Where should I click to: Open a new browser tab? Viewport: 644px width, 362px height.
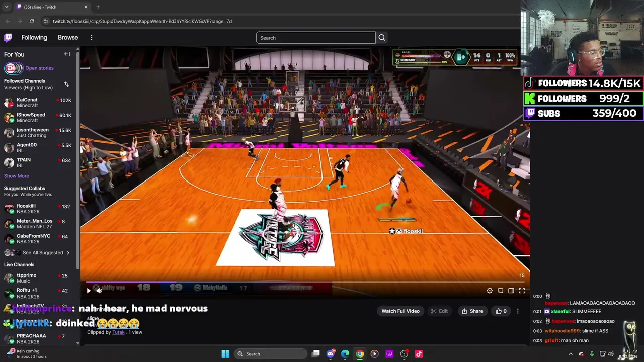tap(98, 7)
